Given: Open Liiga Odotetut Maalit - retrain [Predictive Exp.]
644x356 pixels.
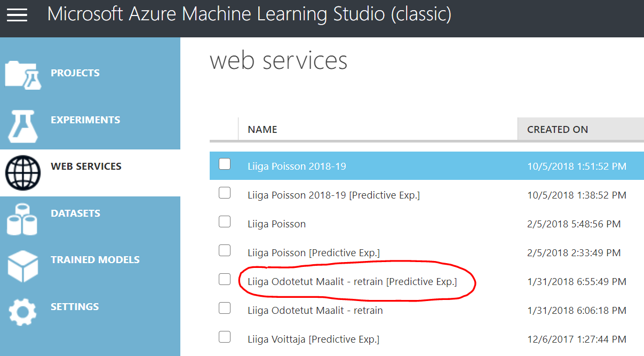Looking at the screenshot, I should pos(352,281).
